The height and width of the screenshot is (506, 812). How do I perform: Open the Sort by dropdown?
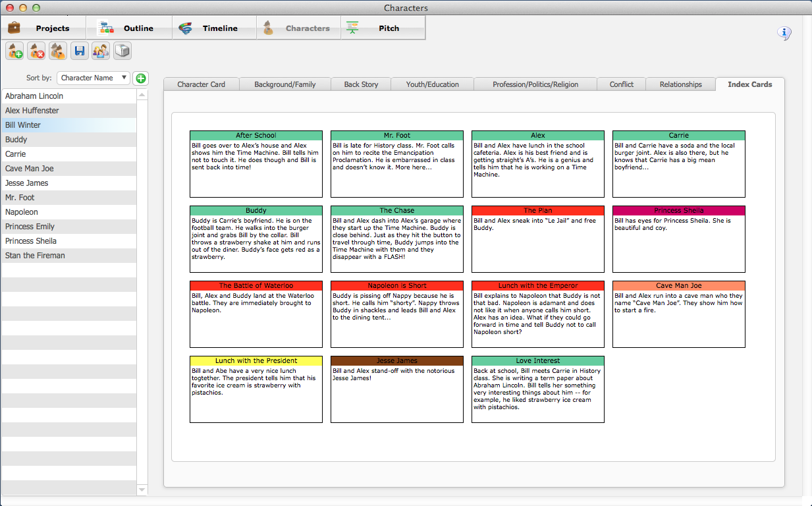tap(93, 78)
